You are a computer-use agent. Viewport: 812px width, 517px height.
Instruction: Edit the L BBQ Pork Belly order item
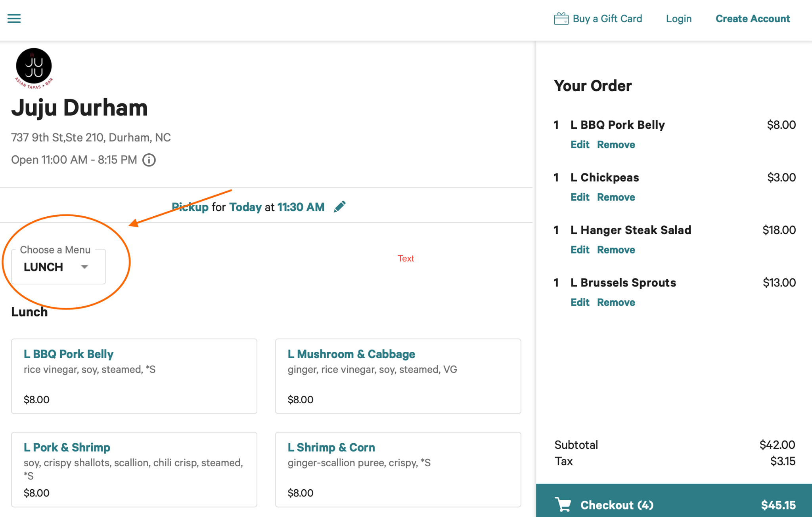coord(580,145)
